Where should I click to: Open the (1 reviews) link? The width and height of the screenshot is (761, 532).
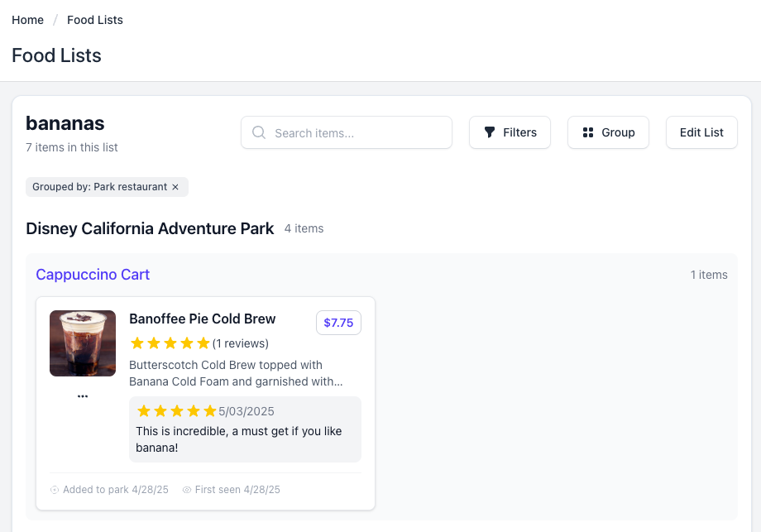click(x=241, y=343)
